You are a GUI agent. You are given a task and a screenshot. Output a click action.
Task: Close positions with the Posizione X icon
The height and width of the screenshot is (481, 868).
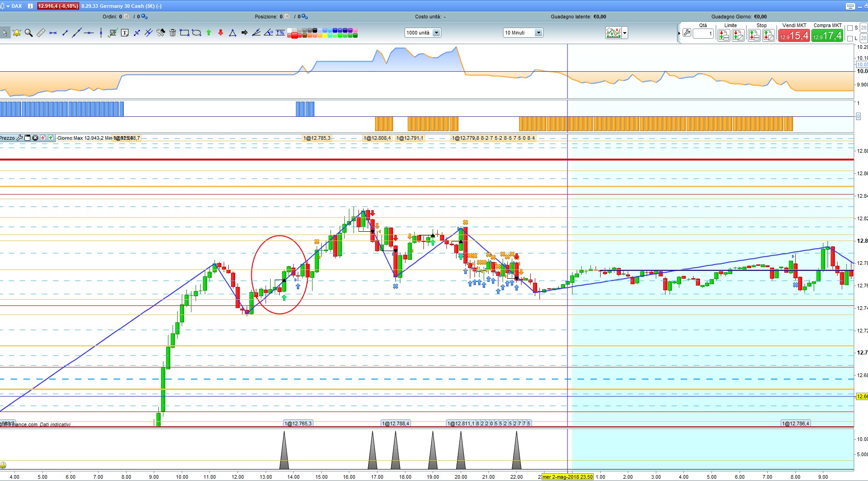tap(287, 17)
